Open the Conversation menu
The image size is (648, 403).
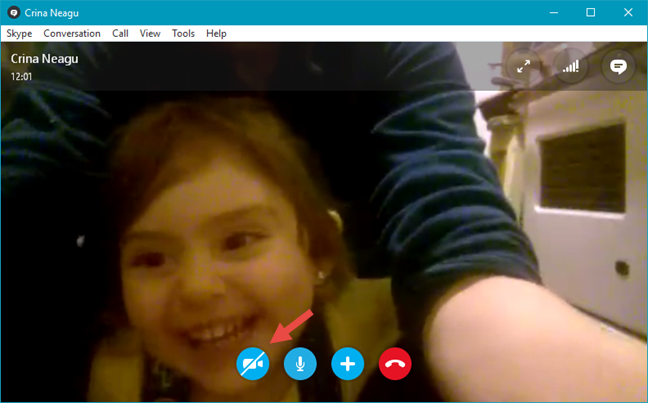[x=72, y=33]
